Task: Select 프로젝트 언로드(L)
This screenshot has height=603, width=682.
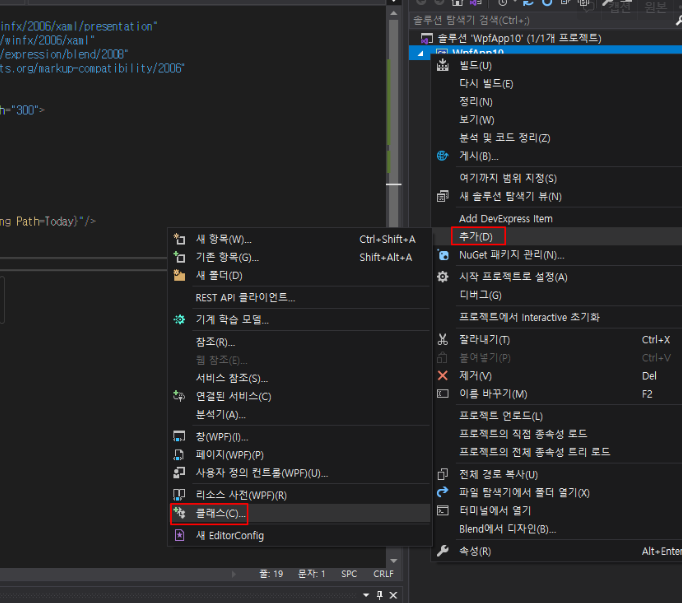Action: point(501,416)
